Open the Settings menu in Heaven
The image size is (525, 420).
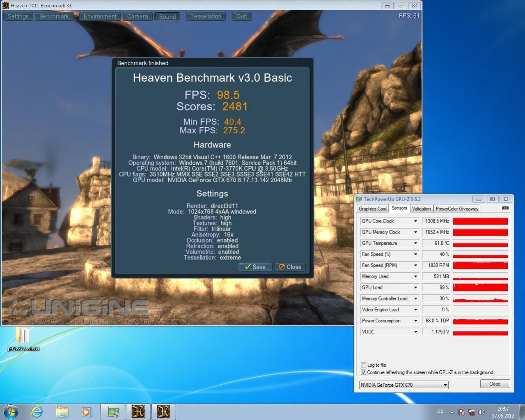pos(18,16)
